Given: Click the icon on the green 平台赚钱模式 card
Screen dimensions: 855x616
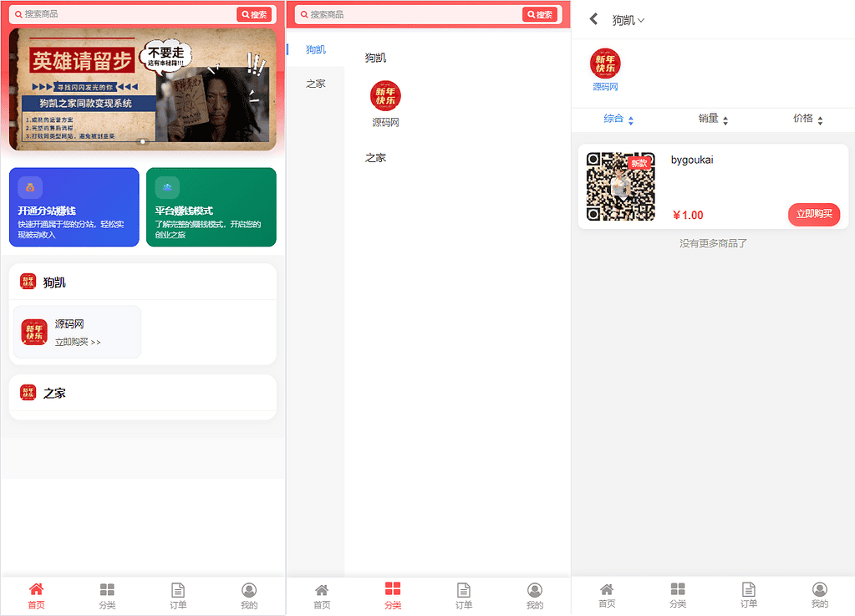Looking at the screenshot, I should point(167,187).
